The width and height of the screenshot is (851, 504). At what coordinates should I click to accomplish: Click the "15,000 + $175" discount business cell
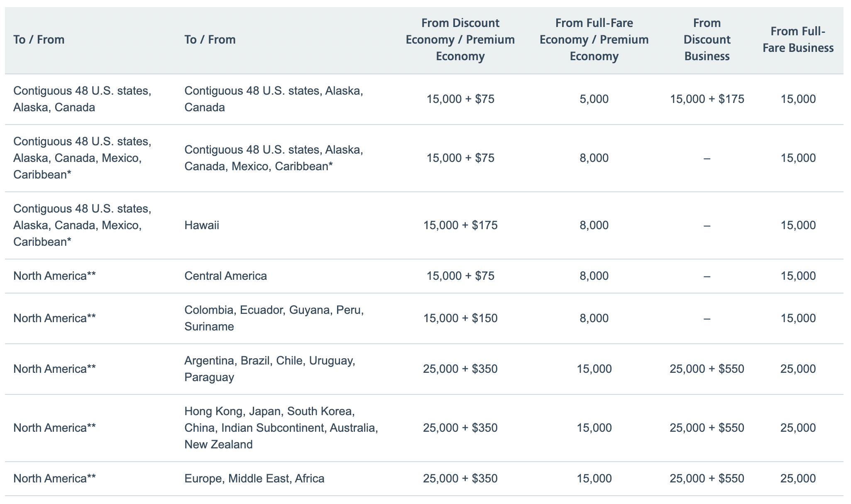pyautogui.click(x=707, y=99)
